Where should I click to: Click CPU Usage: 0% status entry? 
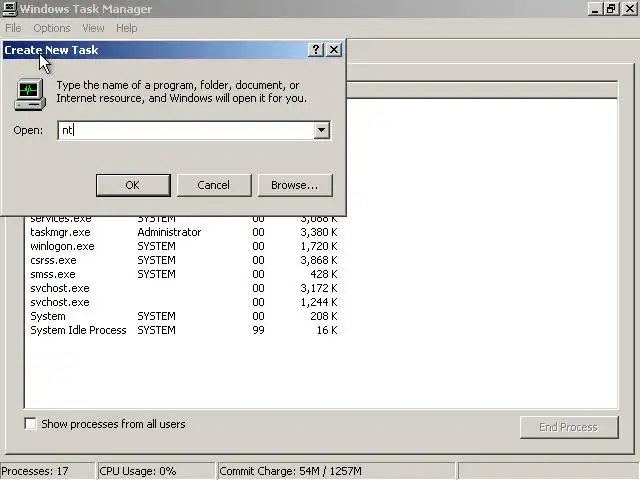(x=155, y=471)
